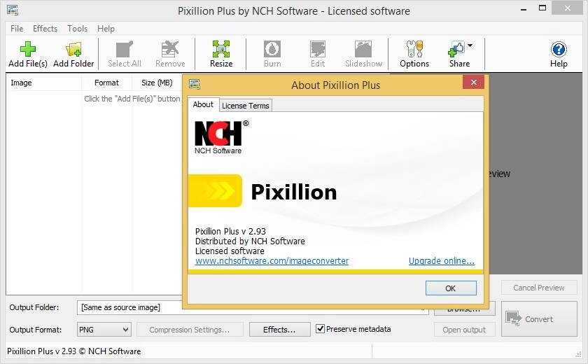The width and height of the screenshot is (588, 364).
Task: Click the Pixillion app icon in title bar
Action: click(13, 10)
